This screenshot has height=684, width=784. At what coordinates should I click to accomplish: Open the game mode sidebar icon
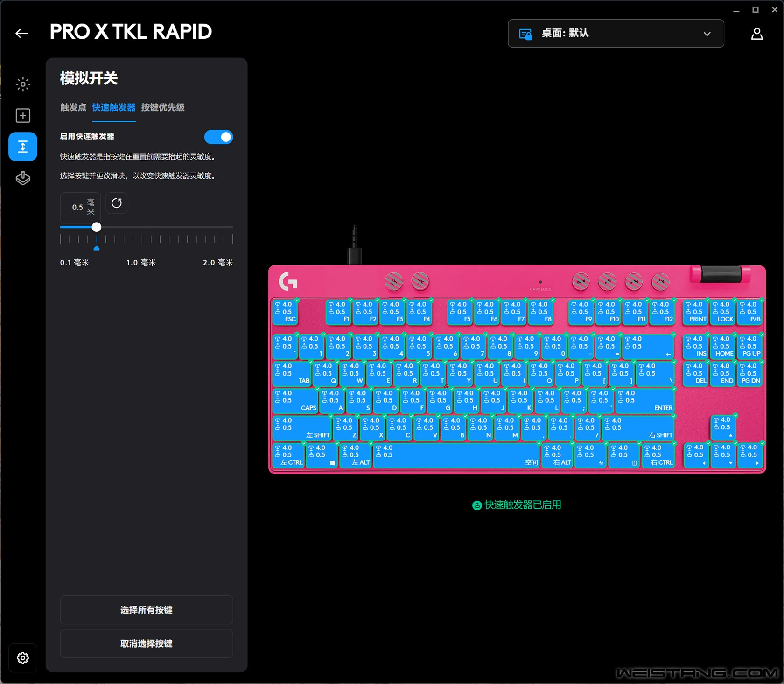[23, 178]
